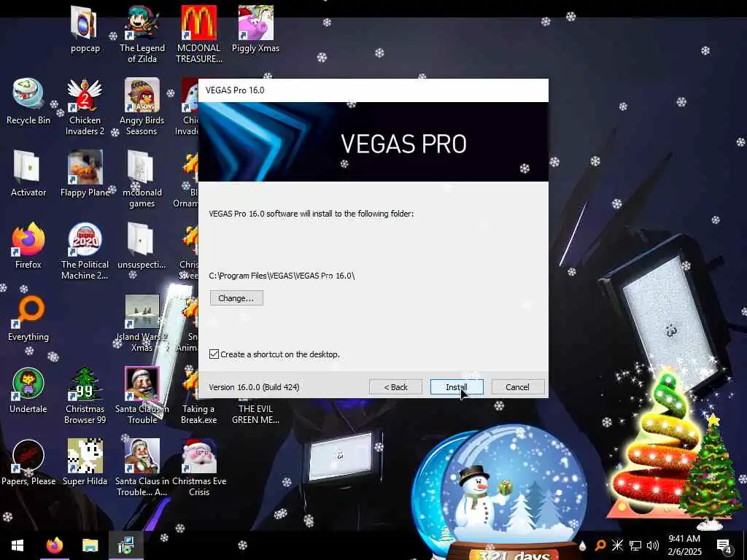Select the Christmas Browser 99 icon
Viewport: 747px width, 560px height.
point(85,395)
